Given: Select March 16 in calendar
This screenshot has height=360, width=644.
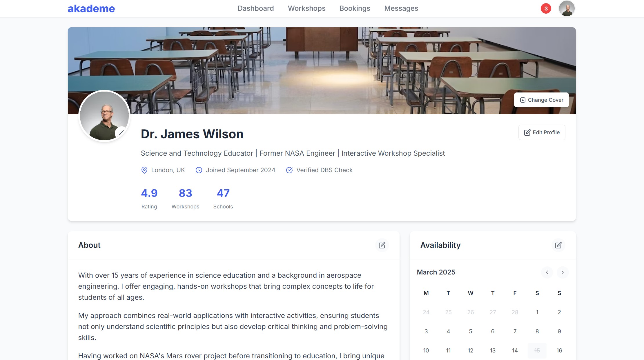Looking at the screenshot, I should tap(559, 350).
